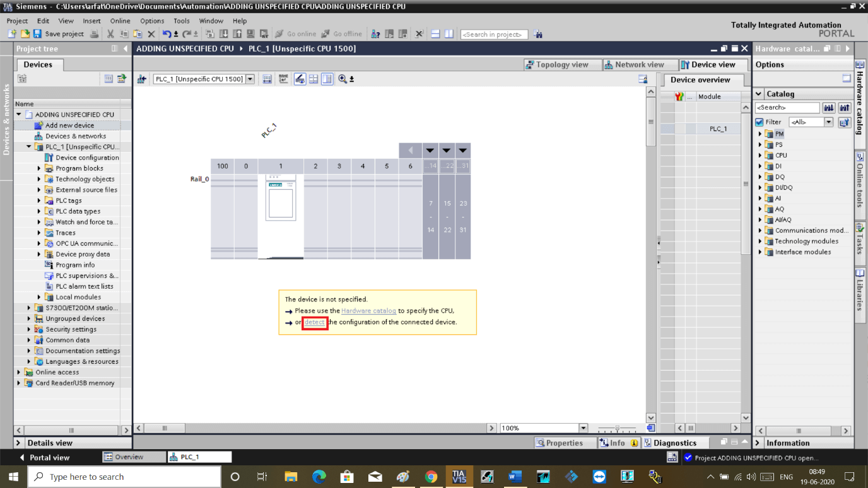Expand the Technology objects node
Viewport: 868px width, 488px height.
pyautogui.click(x=39, y=179)
